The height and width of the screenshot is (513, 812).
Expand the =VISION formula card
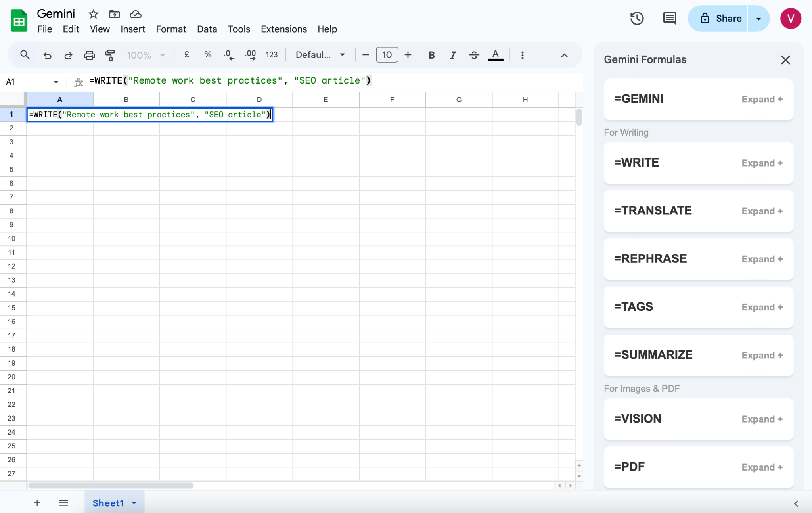[762, 419]
